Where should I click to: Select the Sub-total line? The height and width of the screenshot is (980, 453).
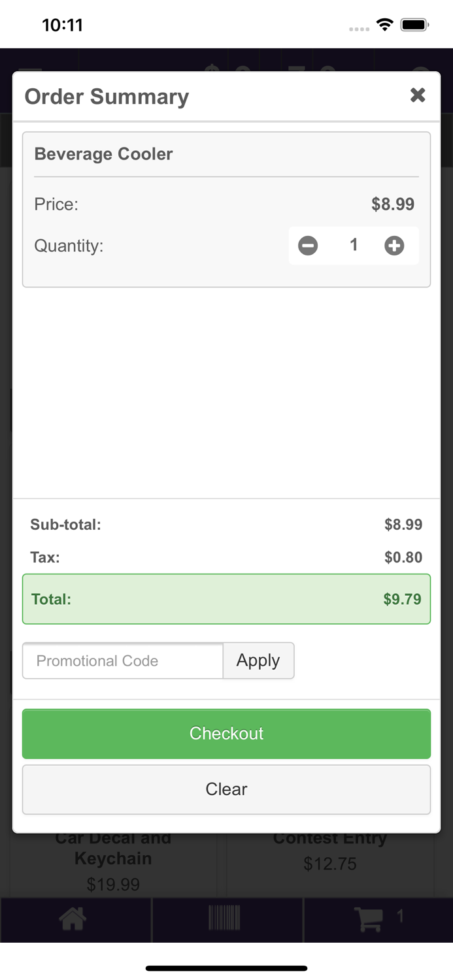pyautogui.click(x=226, y=525)
